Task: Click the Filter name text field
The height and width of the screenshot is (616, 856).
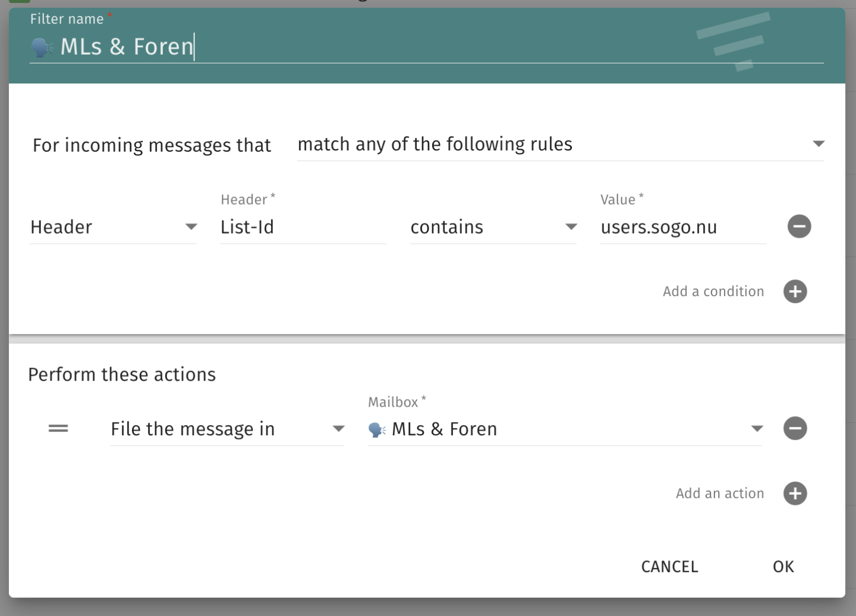Action: coord(426,47)
